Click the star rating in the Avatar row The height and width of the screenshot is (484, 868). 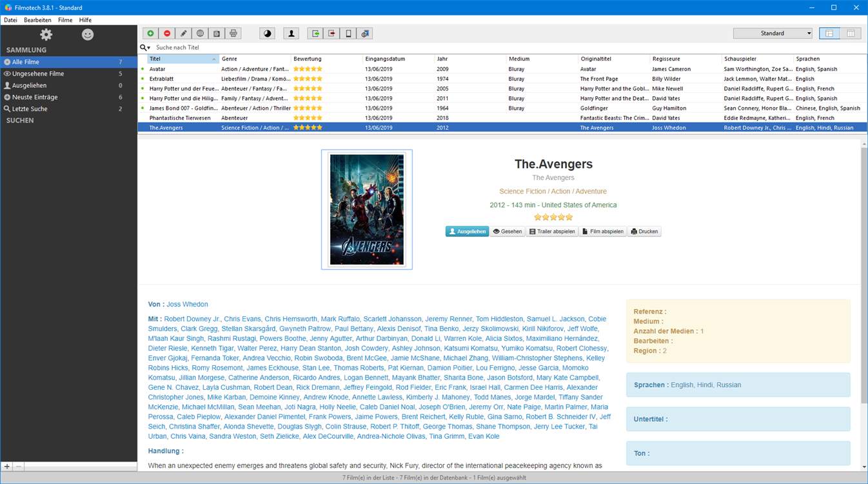[x=308, y=69]
